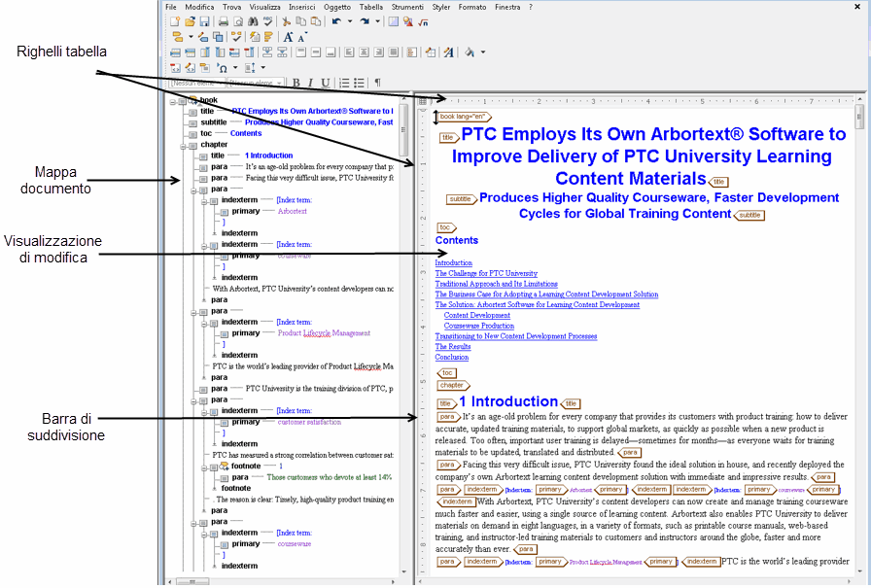Toggle align cell text left

[349, 52]
